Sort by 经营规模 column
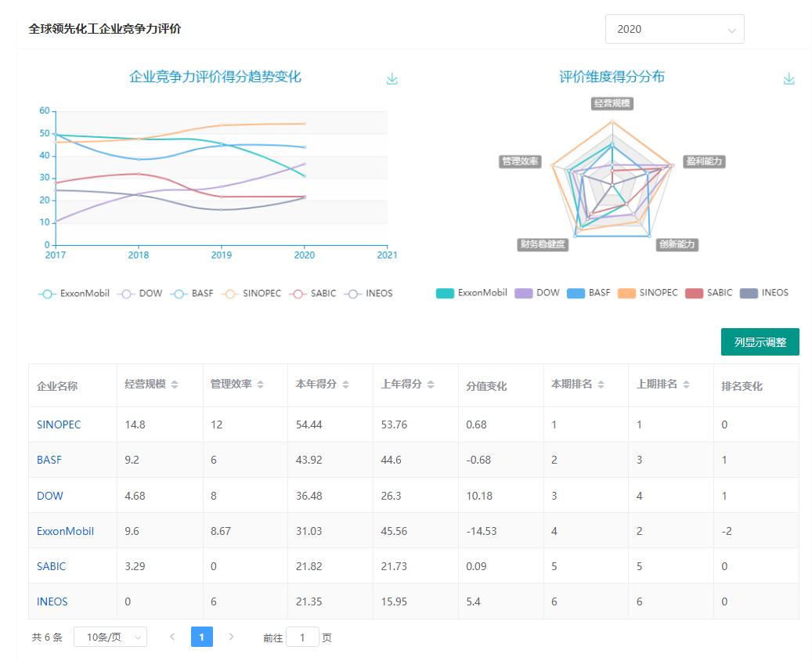This screenshot has width=812, height=661. 175,385
